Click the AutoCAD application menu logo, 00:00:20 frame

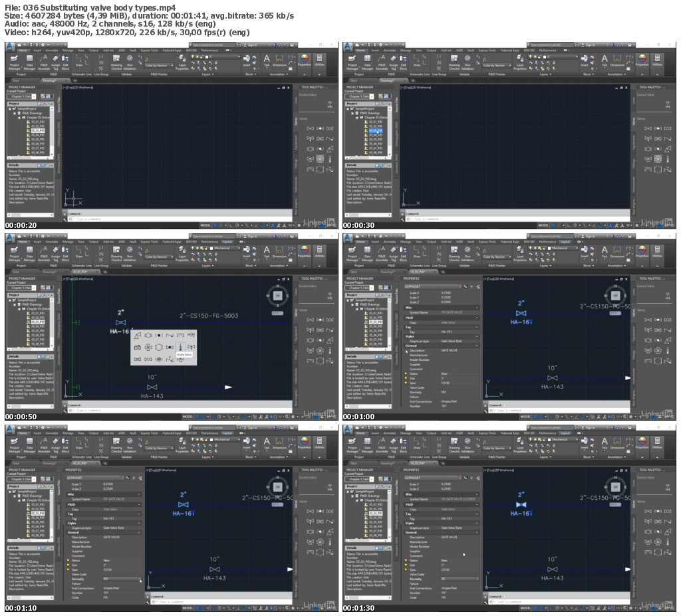[11, 47]
